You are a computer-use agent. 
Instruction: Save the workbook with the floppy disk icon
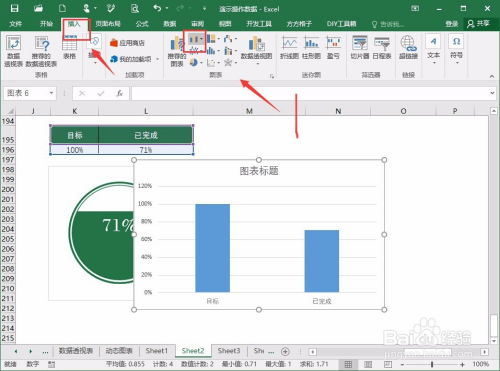click(x=14, y=8)
